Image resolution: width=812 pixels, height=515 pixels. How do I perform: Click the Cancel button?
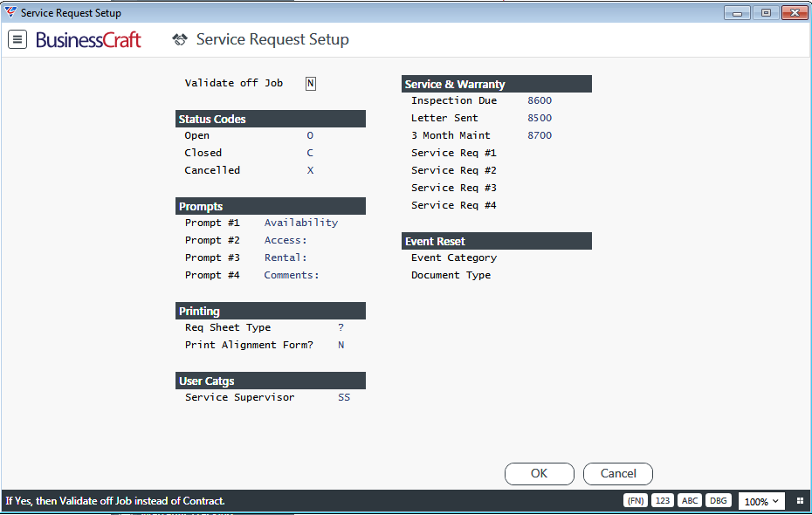(x=618, y=474)
